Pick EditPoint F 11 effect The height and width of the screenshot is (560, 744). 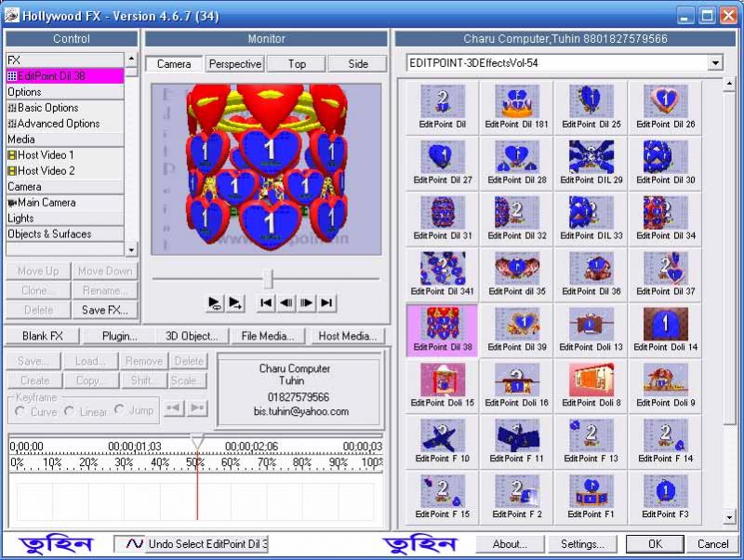coord(516,441)
